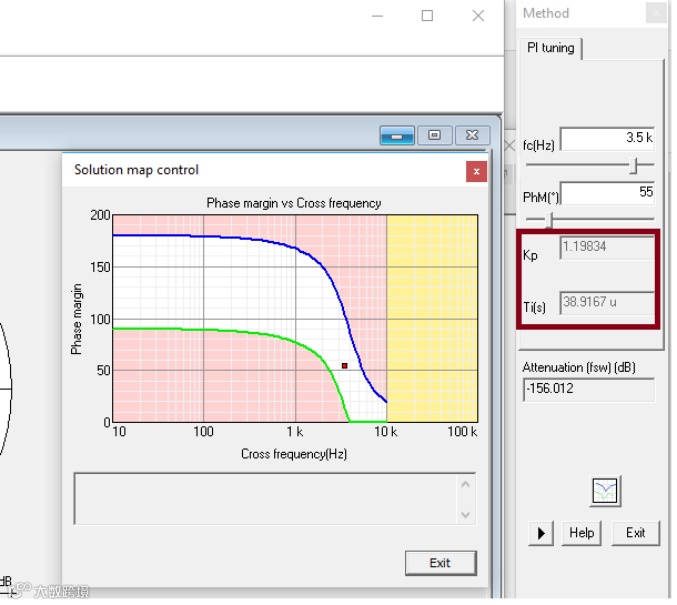Minimize the inner child window
Screen dimensions: 677x605
(x=397, y=136)
